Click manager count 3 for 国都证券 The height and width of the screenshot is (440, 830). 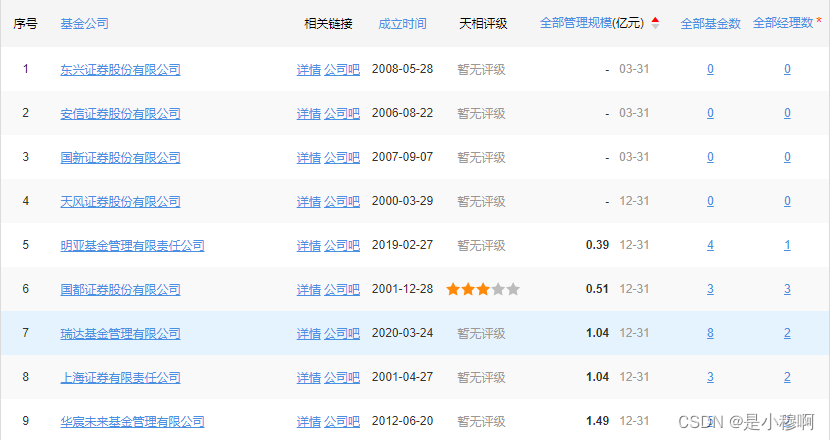(x=787, y=289)
